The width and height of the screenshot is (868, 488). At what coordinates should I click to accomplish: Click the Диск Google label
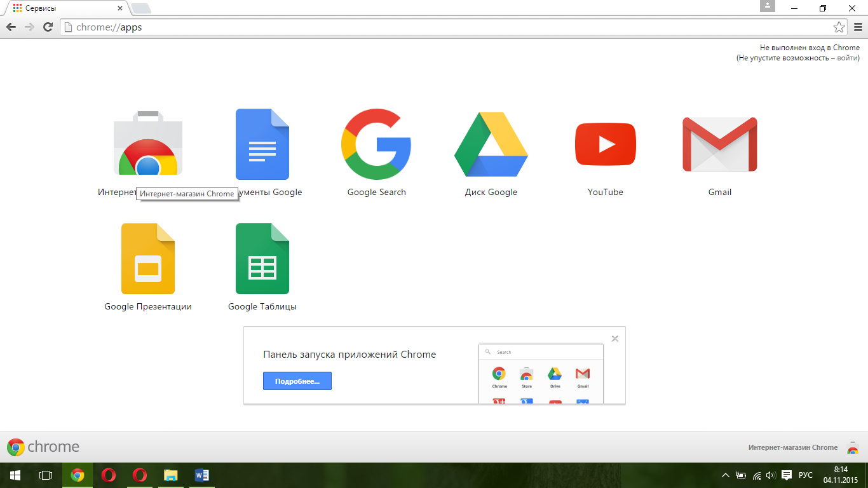(x=491, y=192)
